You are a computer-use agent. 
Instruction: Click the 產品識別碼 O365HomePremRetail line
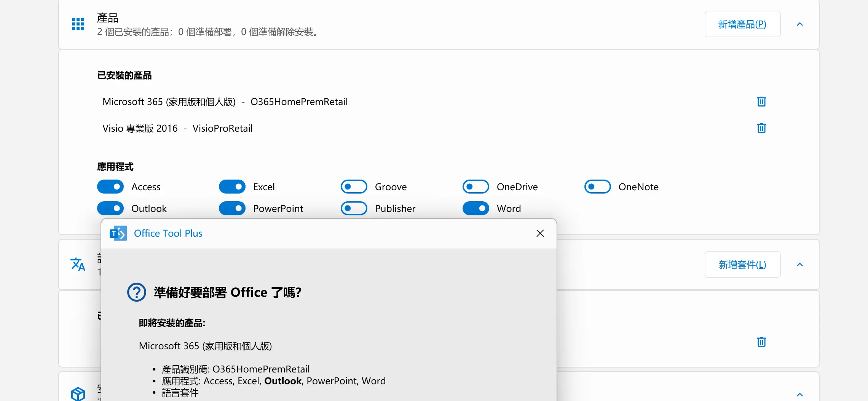point(236,369)
